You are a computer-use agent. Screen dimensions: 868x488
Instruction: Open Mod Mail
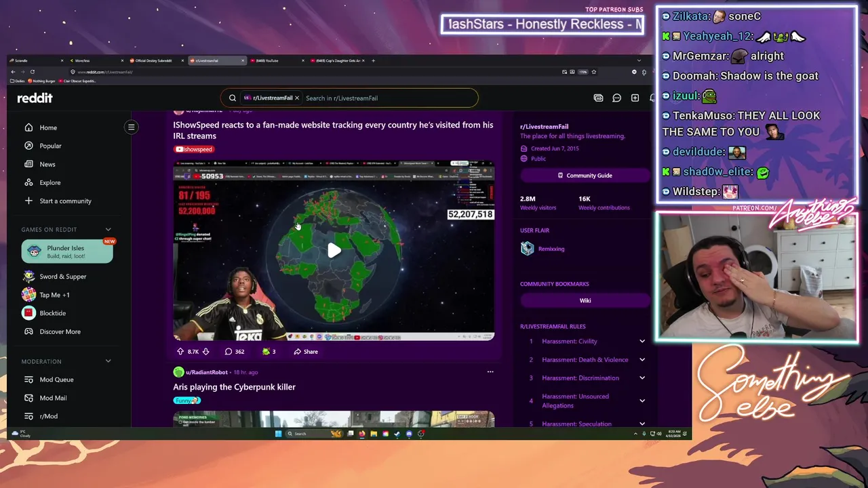tap(45, 398)
